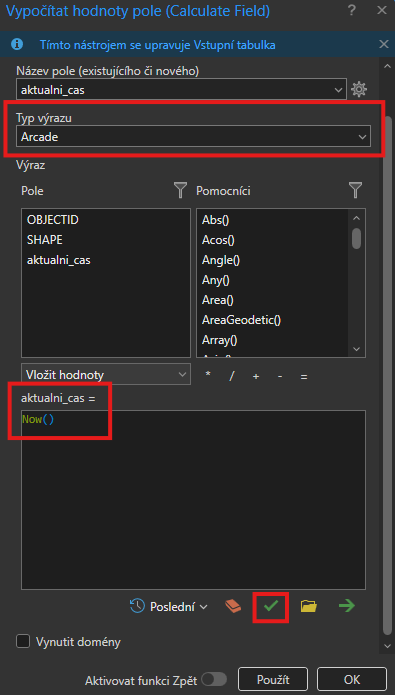Screen dimensions: 395x695
Task: Dismiss the blue info message banner
Action: (x=384, y=44)
